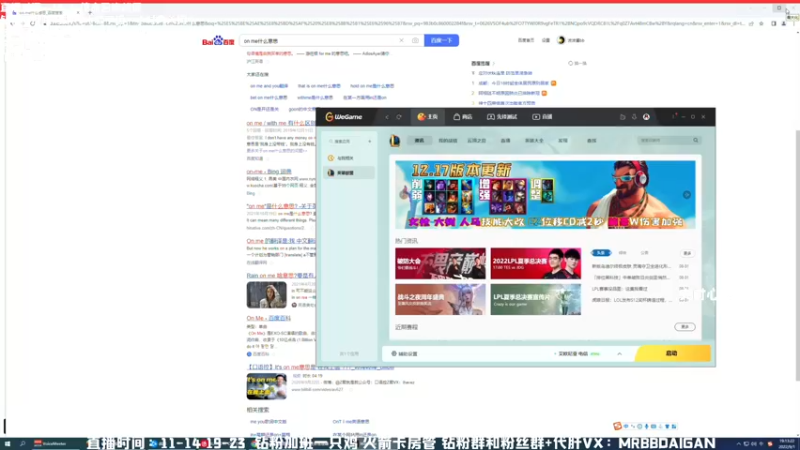Click the 更多 button next to 近期赛程

[685, 327]
